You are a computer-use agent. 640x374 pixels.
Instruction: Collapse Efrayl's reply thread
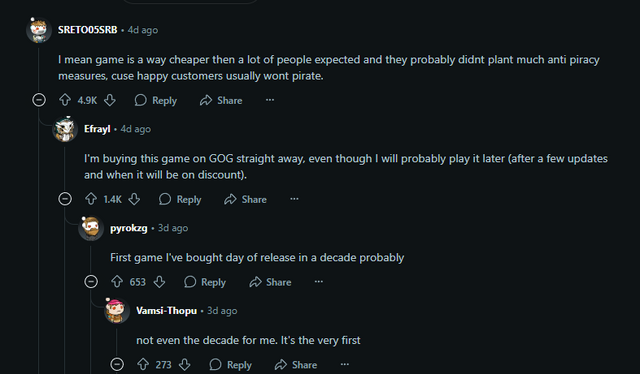65,199
